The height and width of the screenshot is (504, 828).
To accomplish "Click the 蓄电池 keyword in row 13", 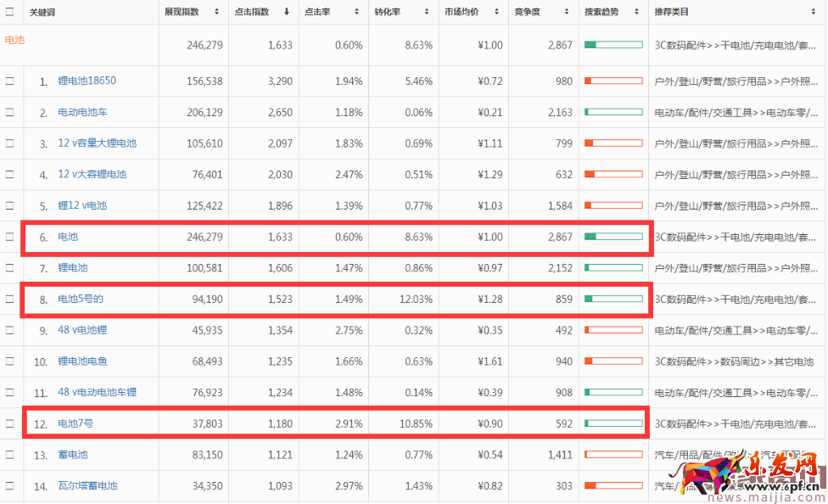I will 72,455.
